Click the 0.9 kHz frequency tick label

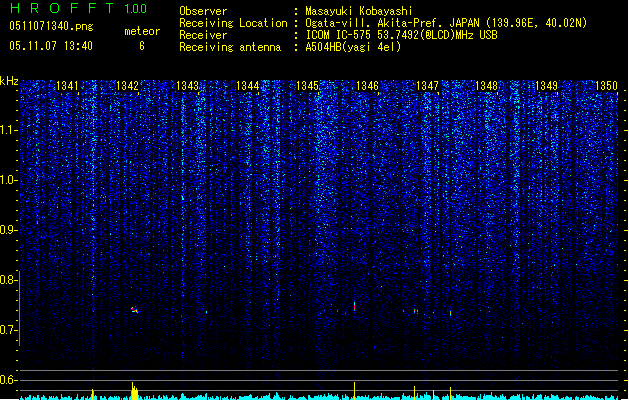8,230
